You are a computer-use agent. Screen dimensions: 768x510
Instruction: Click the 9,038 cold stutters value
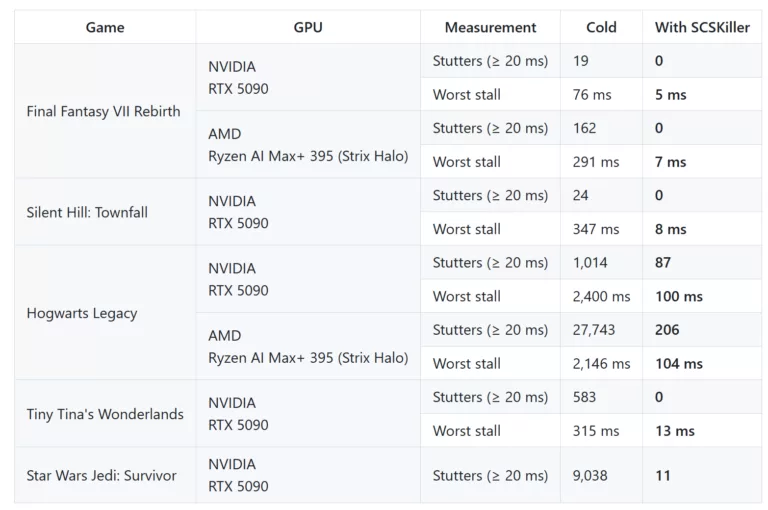[x=590, y=475]
